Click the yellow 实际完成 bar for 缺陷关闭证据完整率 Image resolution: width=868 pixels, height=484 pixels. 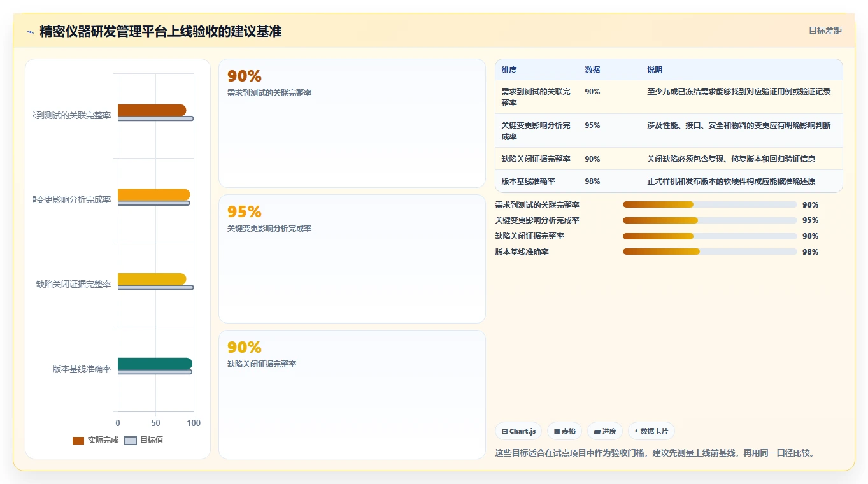(x=152, y=279)
